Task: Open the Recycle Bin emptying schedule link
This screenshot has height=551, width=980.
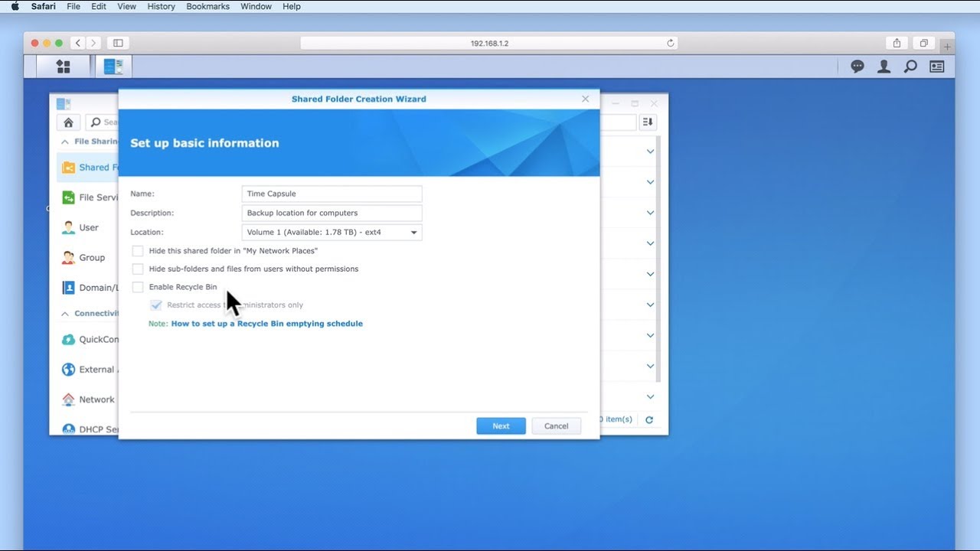Action: click(x=266, y=324)
